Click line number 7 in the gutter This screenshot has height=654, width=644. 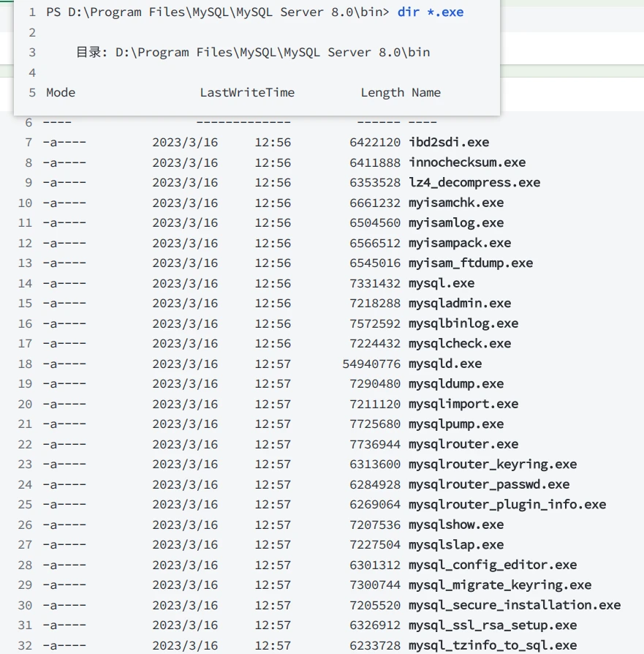[29, 142]
